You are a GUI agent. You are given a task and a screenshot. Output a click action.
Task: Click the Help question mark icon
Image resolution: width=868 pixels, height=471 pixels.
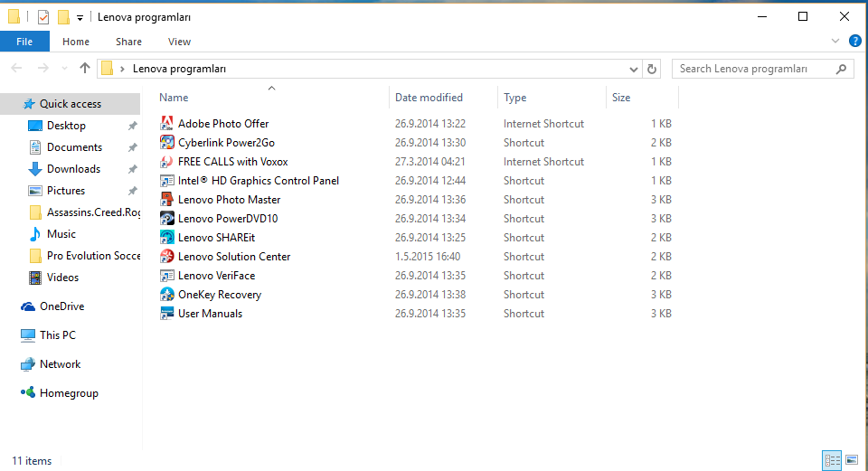(855, 41)
